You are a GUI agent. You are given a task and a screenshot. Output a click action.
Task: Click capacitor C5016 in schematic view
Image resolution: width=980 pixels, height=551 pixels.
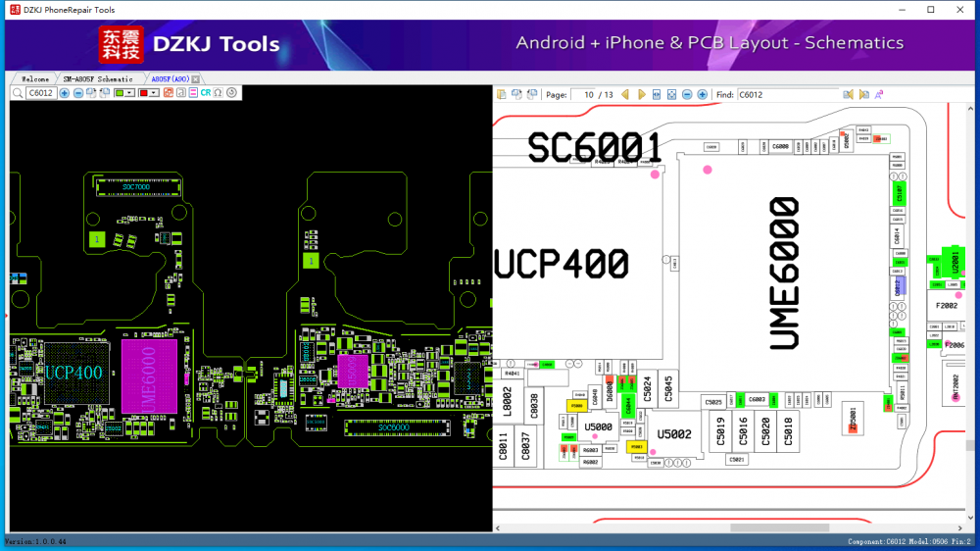coord(743,431)
